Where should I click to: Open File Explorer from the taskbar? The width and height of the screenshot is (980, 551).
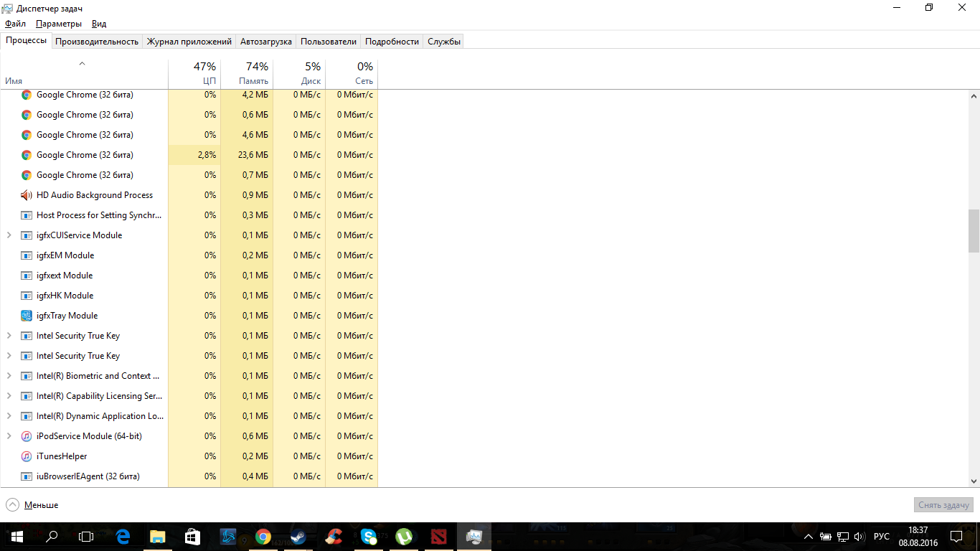[x=158, y=536]
